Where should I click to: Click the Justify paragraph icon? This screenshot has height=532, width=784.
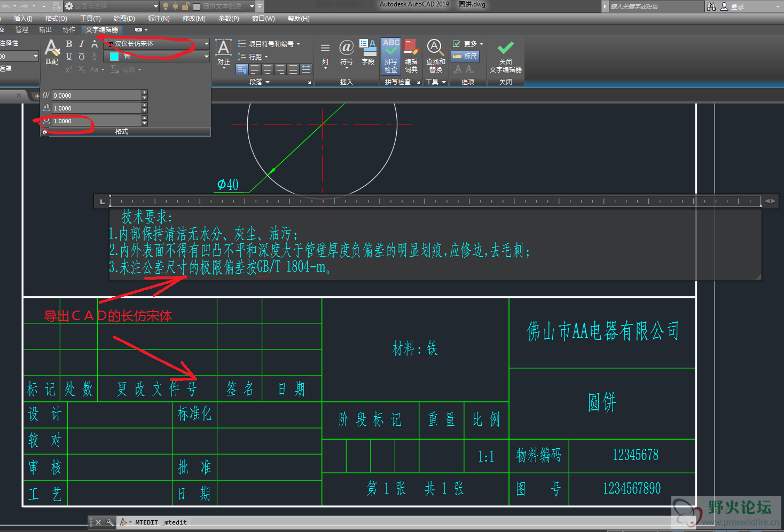pyautogui.click(x=293, y=69)
